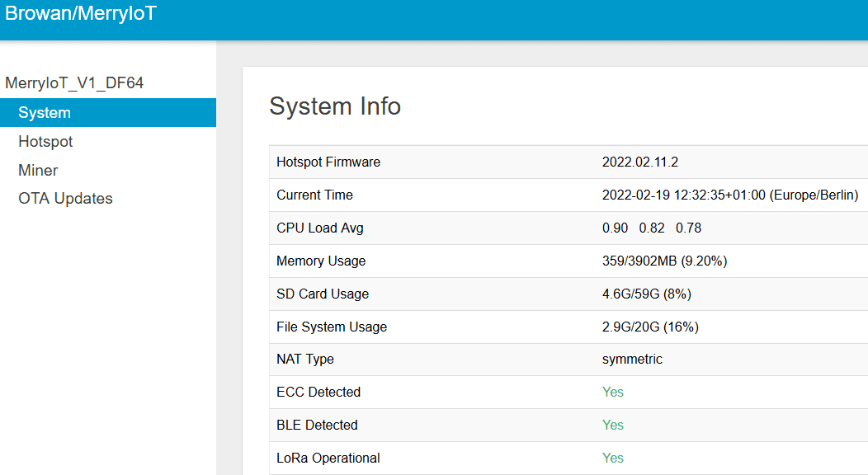Click the symmetric NAT Type value
Image resolution: width=868 pixels, height=475 pixels.
[x=632, y=360]
